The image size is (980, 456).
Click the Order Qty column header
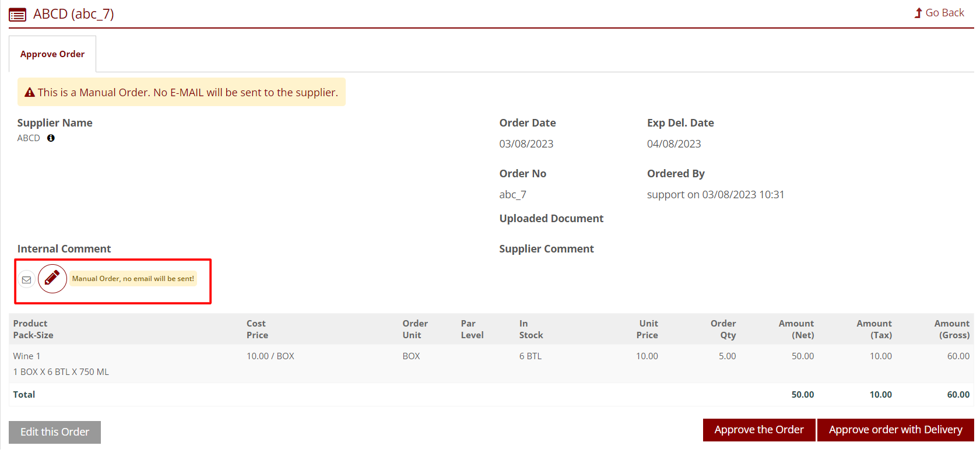723,329
